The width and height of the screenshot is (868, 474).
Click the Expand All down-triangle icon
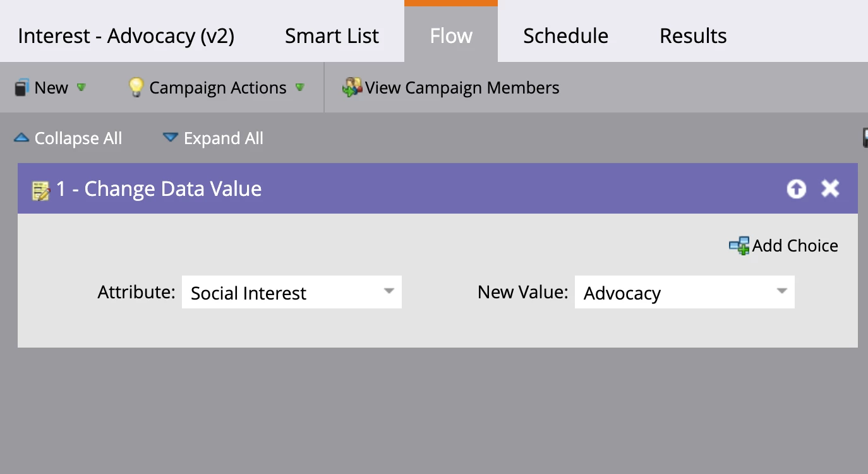[170, 138]
